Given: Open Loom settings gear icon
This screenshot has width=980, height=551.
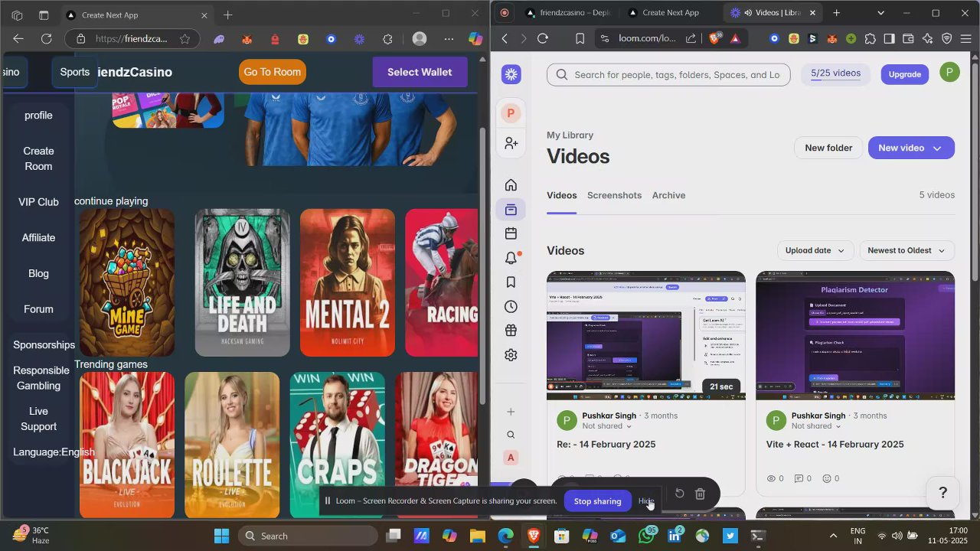Looking at the screenshot, I should [511, 355].
